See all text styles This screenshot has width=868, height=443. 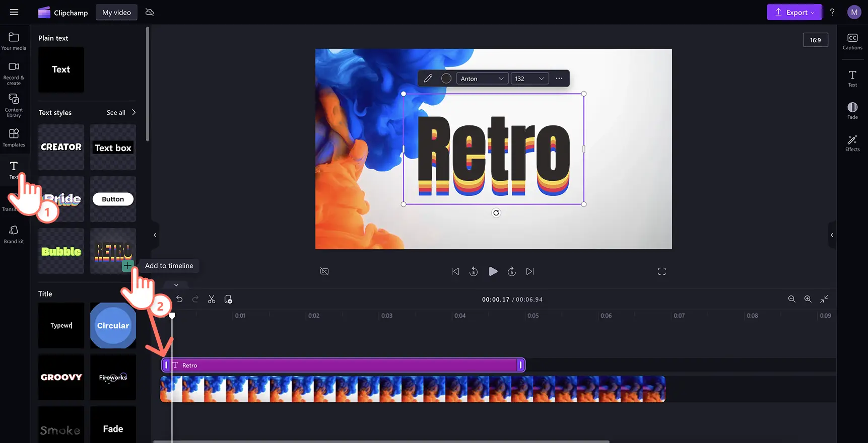pyautogui.click(x=121, y=112)
